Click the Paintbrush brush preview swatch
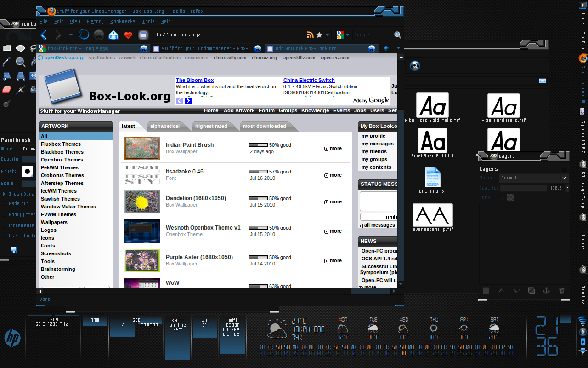The width and height of the screenshot is (588, 368). (x=28, y=172)
